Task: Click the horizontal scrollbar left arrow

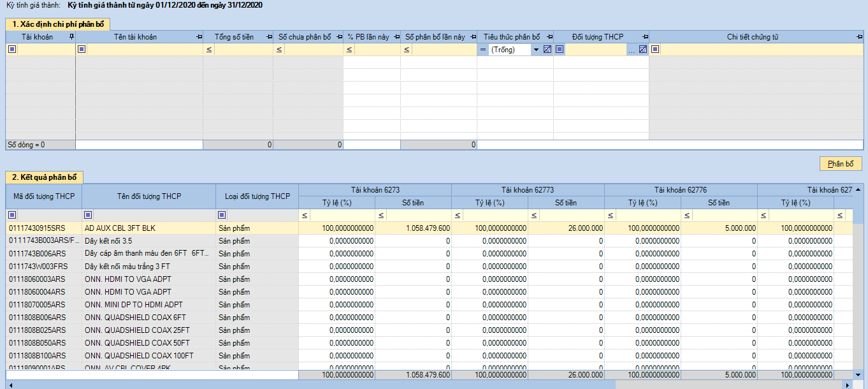Action: (10, 385)
